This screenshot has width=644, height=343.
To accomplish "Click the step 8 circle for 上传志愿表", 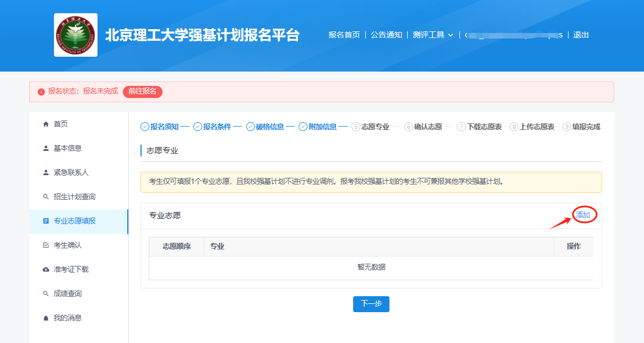I will (514, 127).
